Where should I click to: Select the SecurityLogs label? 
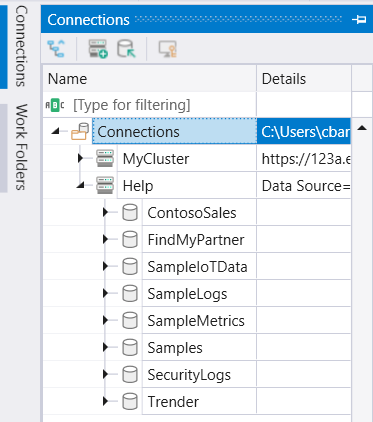(189, 375)
